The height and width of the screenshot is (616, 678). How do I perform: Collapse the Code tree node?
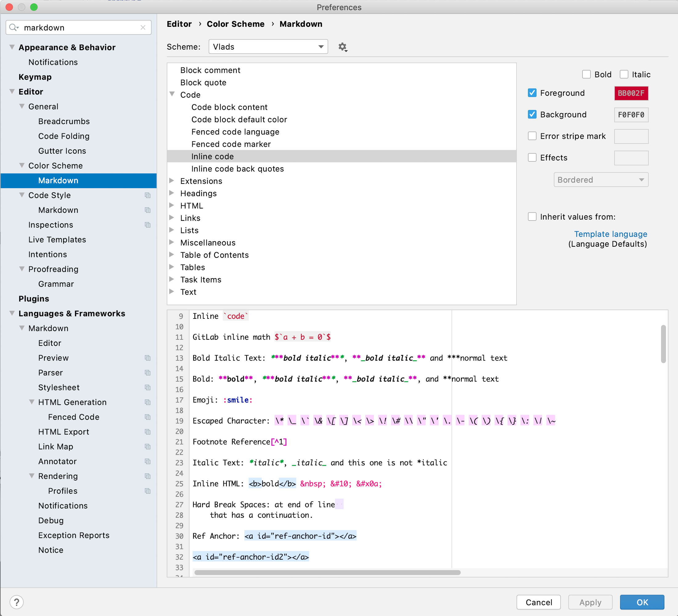(x=172, y=95)
